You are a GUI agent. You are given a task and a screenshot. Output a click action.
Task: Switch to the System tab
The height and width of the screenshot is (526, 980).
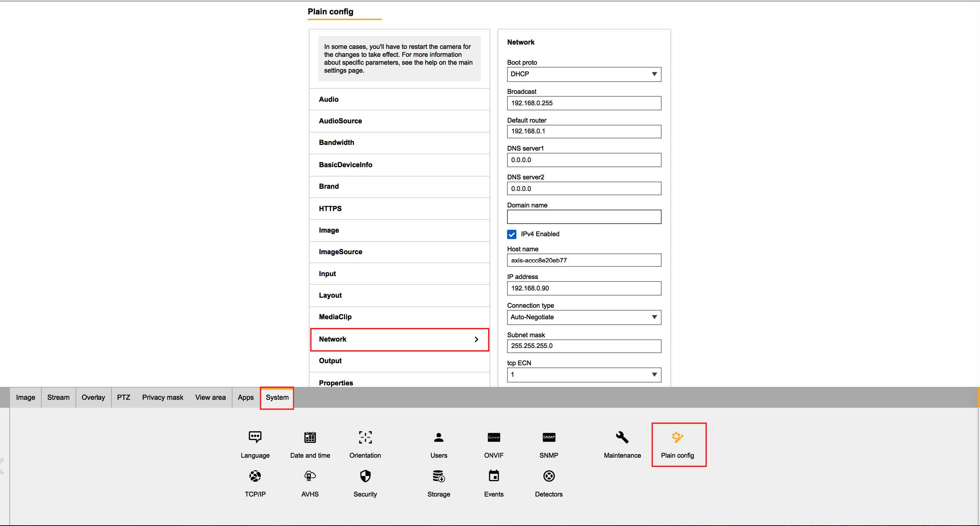pyautogui.click(x=277, y=397)
